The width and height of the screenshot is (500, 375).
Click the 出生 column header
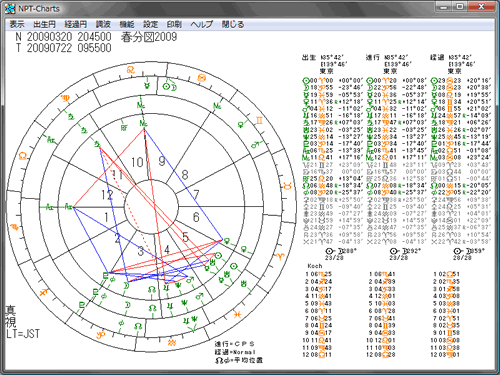308,57
